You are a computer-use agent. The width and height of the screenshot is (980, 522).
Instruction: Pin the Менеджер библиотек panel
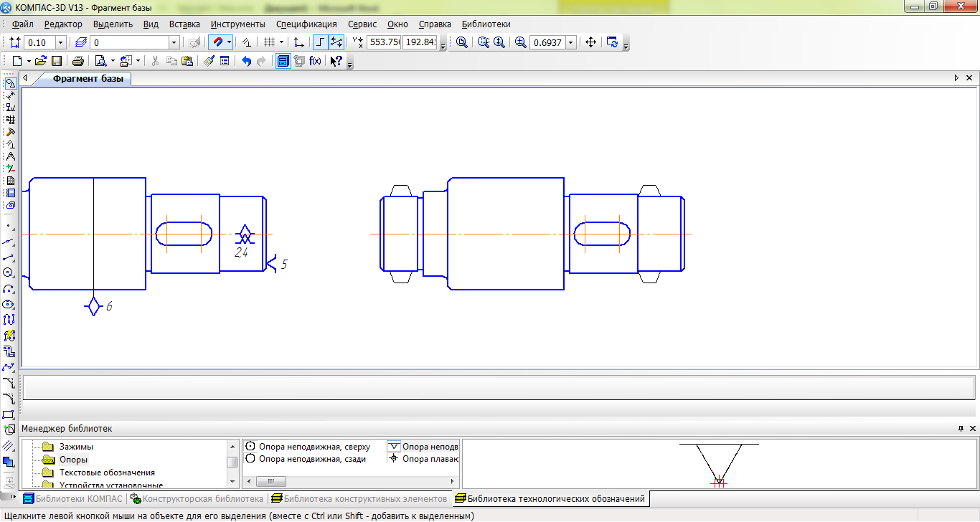[961, 428]
